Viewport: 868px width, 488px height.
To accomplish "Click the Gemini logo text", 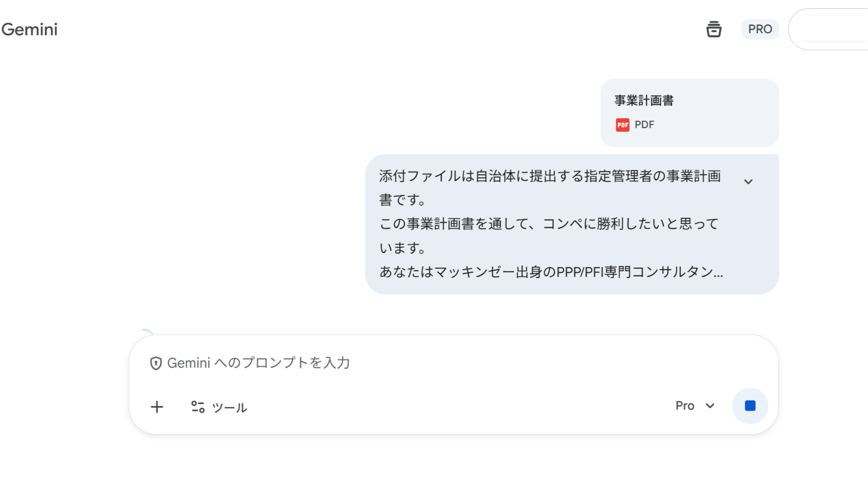I will tap(29, 29).
